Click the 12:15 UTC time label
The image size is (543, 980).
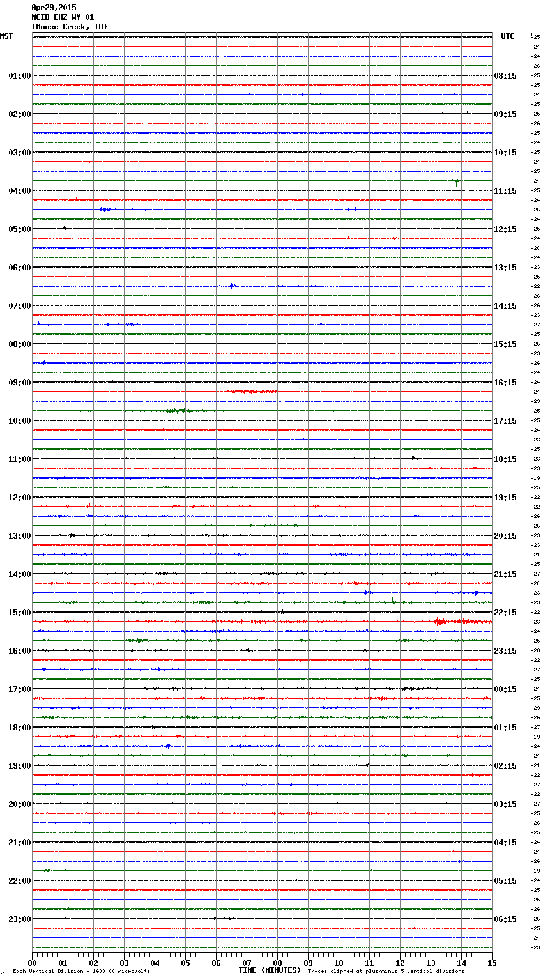coord(505,229)
